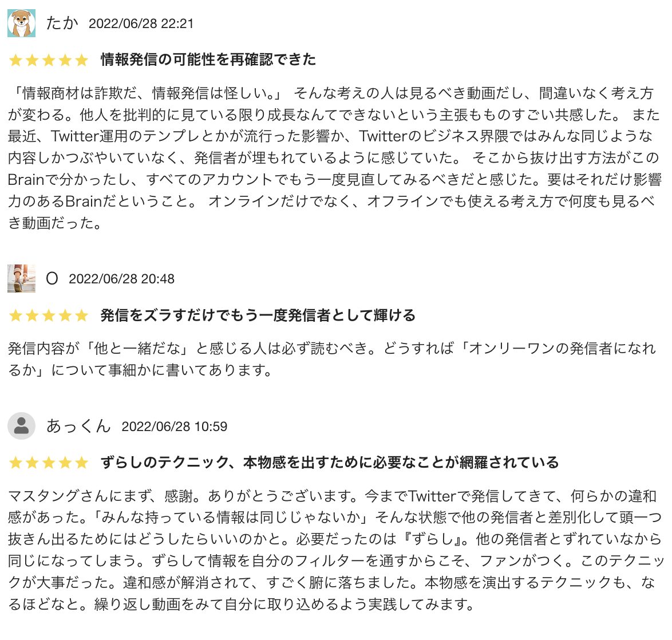Click the timestamp 2022/06/28 22:21

point(141,24)
